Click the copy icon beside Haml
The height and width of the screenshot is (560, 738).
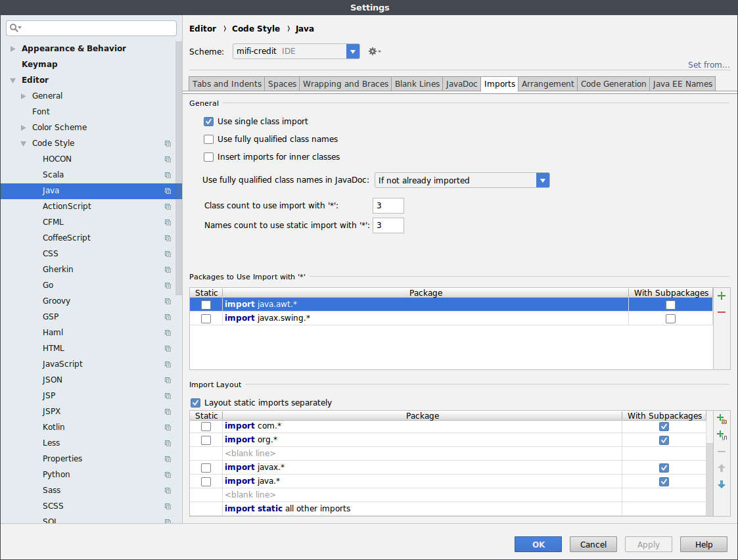pyautogui.click(x=168, y=333)
